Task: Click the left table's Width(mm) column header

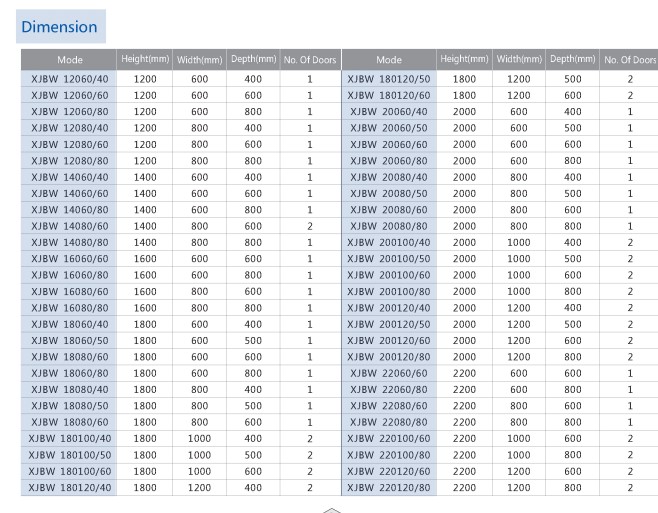Action: click(199, 60)
